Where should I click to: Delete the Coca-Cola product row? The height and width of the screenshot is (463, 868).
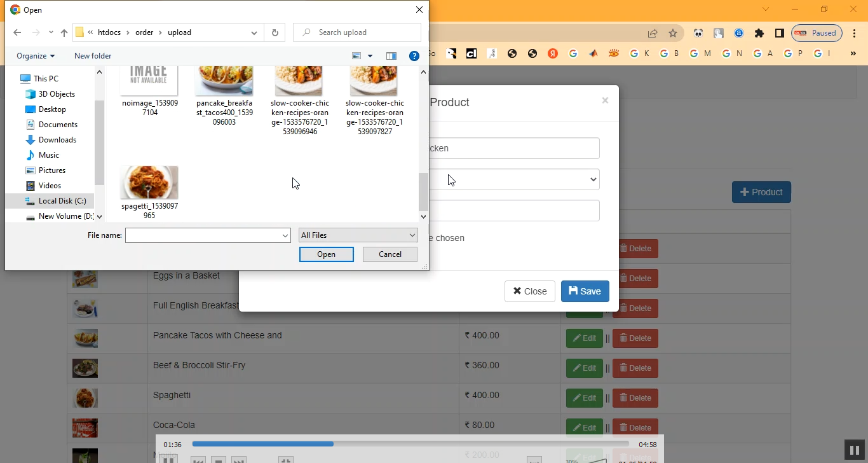coord(635,428)
